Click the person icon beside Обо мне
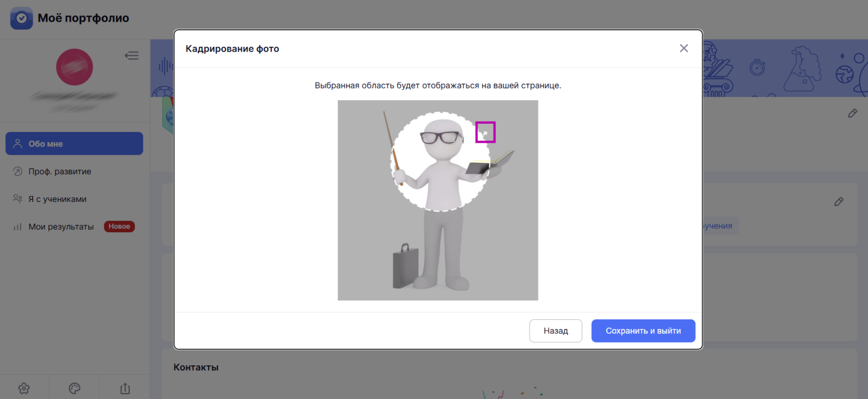This screenshot has width=868, height=399. coord(17,143)
